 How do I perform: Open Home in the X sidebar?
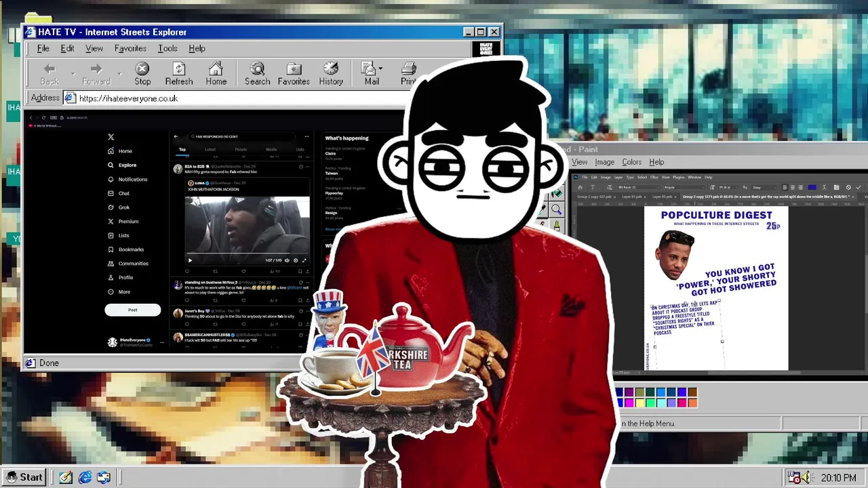120,151
